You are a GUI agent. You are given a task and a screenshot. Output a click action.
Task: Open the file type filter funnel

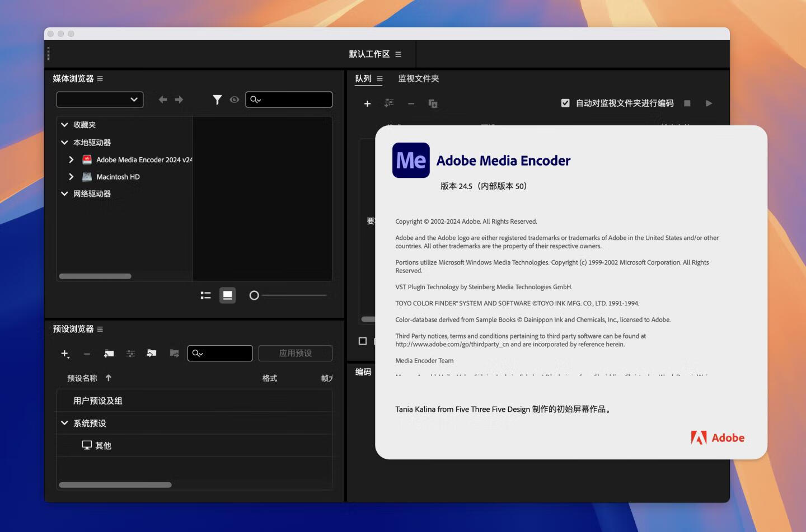coord(217,100)
